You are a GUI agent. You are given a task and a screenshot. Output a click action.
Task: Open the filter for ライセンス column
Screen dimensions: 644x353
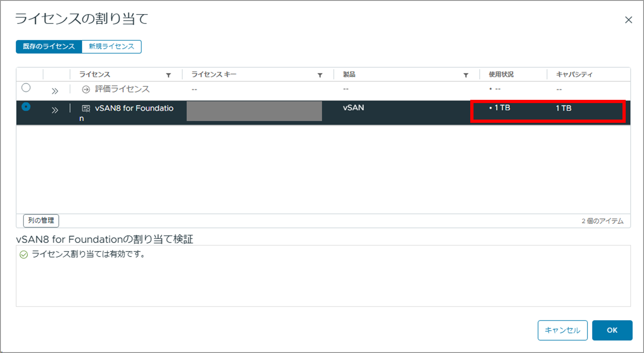point(168,75)
